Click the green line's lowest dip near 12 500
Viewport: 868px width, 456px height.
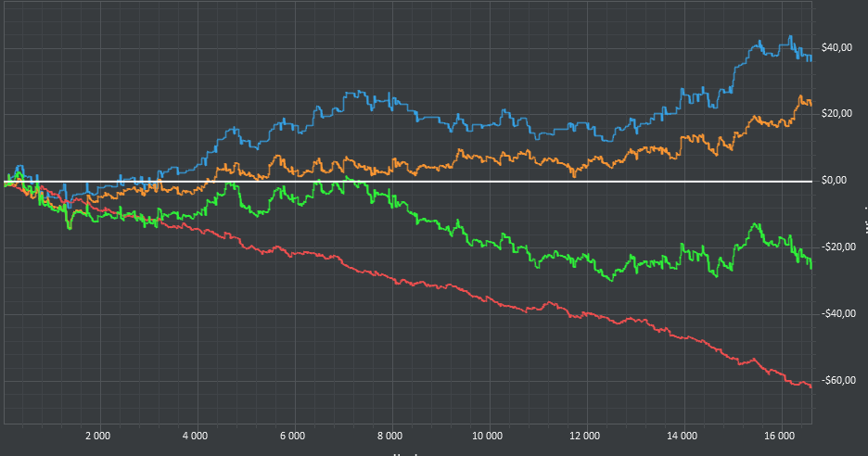(610, 280)
